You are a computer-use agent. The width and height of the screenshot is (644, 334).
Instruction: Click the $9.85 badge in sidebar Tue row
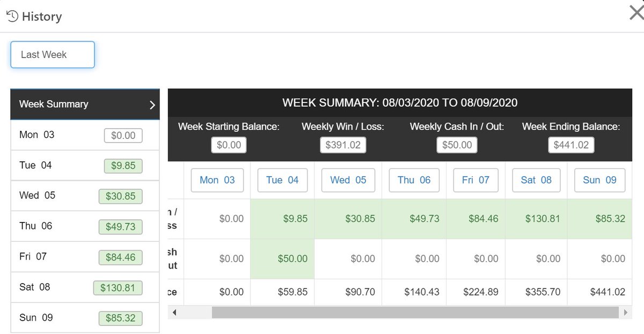pyautogui.click(x=123, y=166)
